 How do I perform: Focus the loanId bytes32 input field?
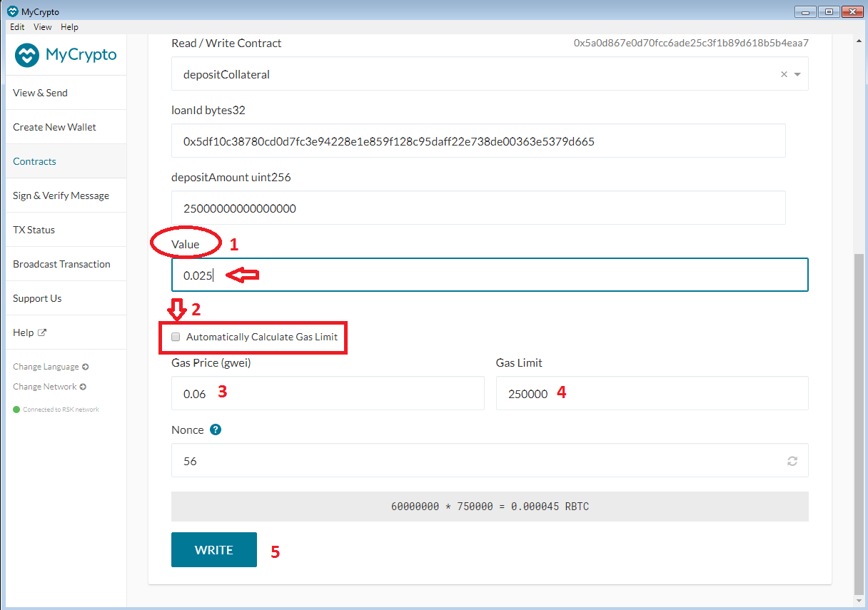click(x=478, y=141)
